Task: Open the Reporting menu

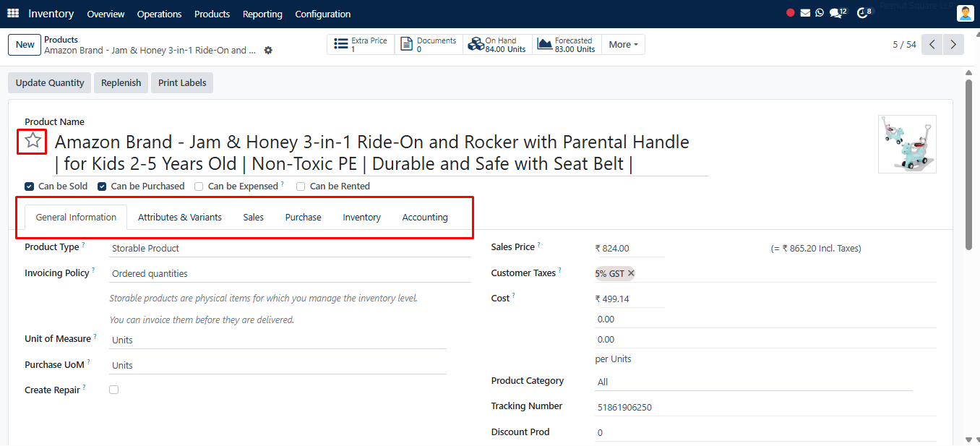Action: pos(262,14)
